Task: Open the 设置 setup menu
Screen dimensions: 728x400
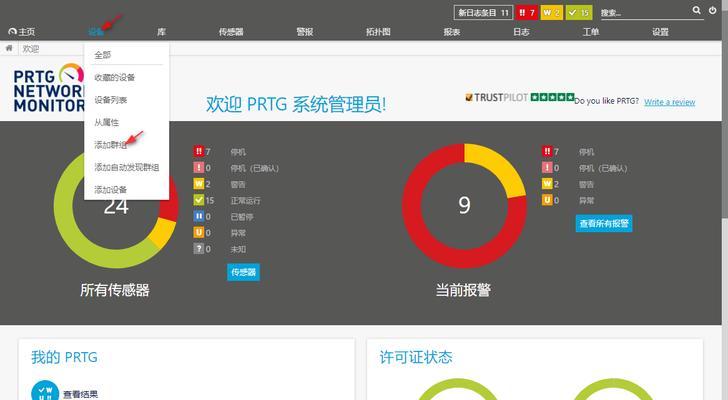Action: tap(660, 32)
